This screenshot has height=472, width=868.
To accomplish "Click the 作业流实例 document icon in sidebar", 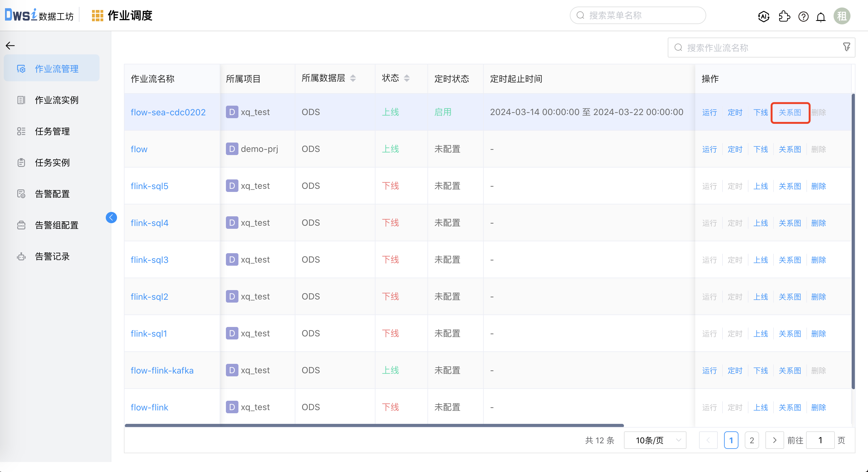I will 21,100.
